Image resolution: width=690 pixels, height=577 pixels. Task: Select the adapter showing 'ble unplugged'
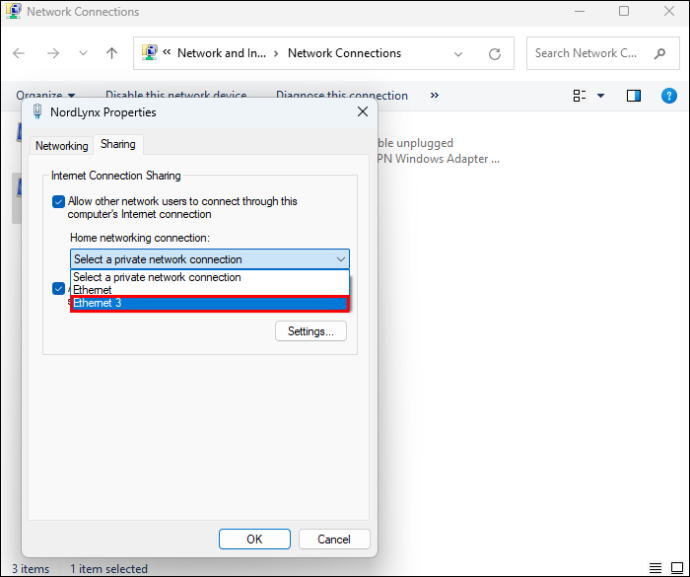tap(438, 151)
